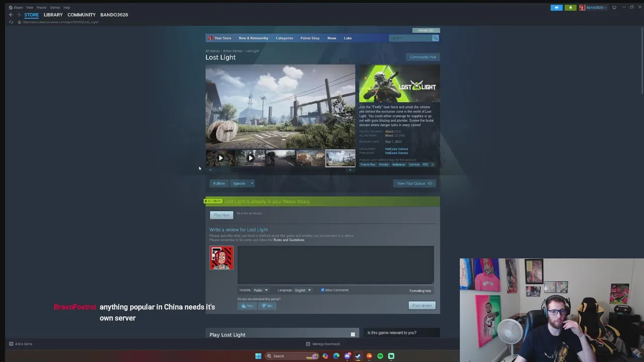Click the reviewer avatar image
Screen dimensions: 644x362
[x=221, y=258]
